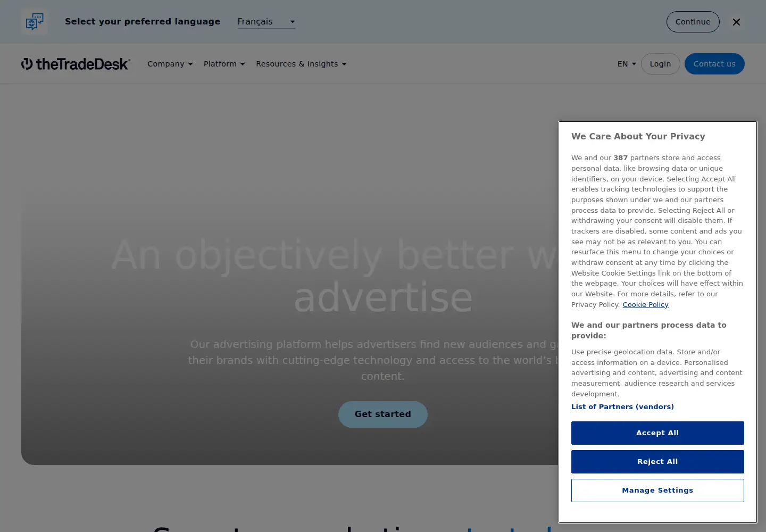Click the Continue button in language banner
Image resolution: width=766 pixels, height=532 pixels.
coord(693,22)
